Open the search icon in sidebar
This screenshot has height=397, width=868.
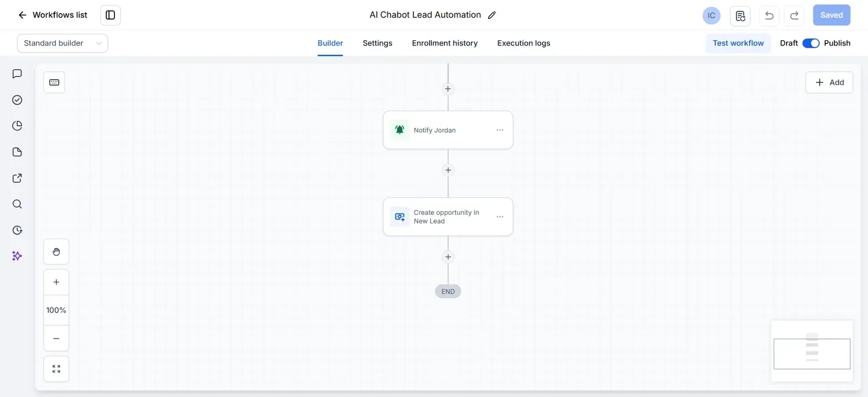pos(17,204)
